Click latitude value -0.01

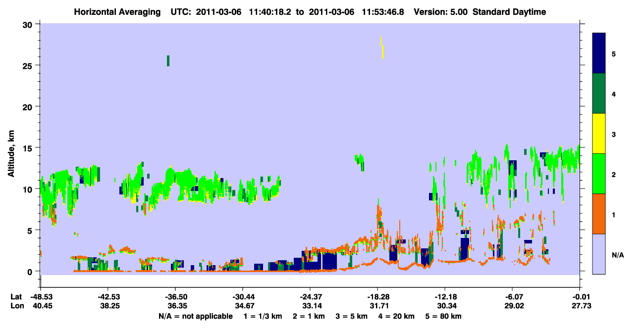coord(580,297)
